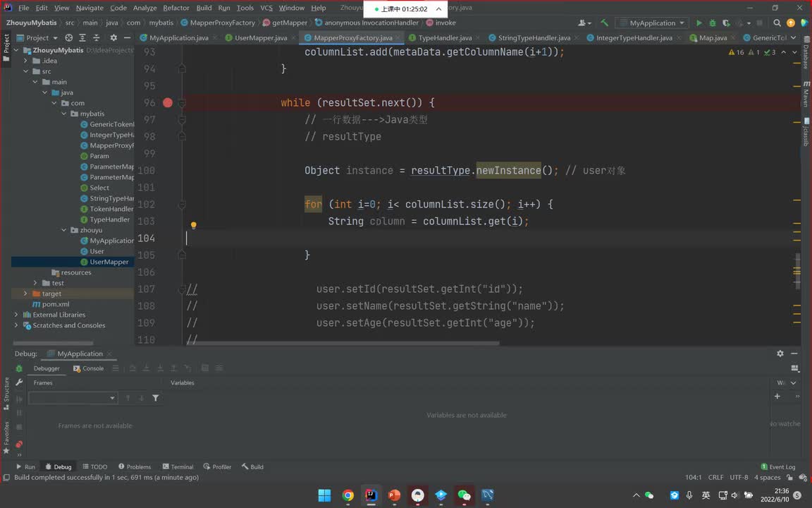Click Select Opened File target icon in Project panel
The image size is (812, 508).
point(69,38)
